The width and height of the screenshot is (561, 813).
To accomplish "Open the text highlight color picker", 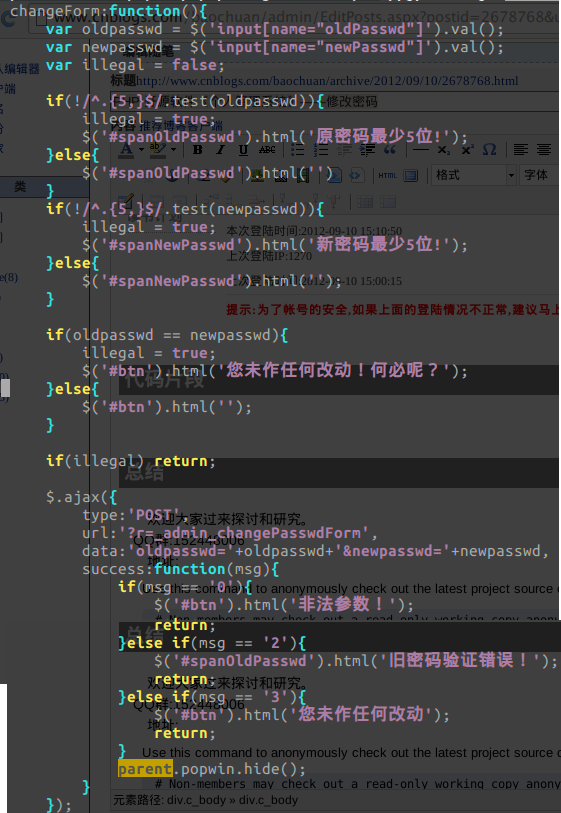I will point(158,150).
